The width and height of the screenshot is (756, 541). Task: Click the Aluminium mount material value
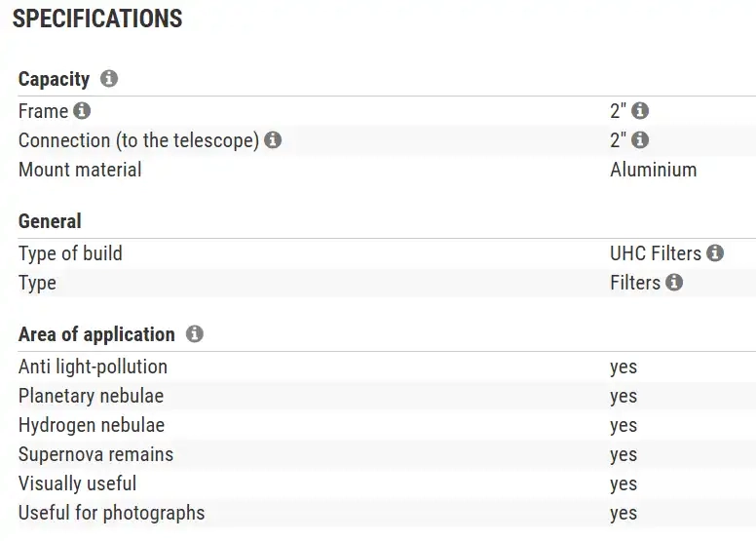click(653, 170)
